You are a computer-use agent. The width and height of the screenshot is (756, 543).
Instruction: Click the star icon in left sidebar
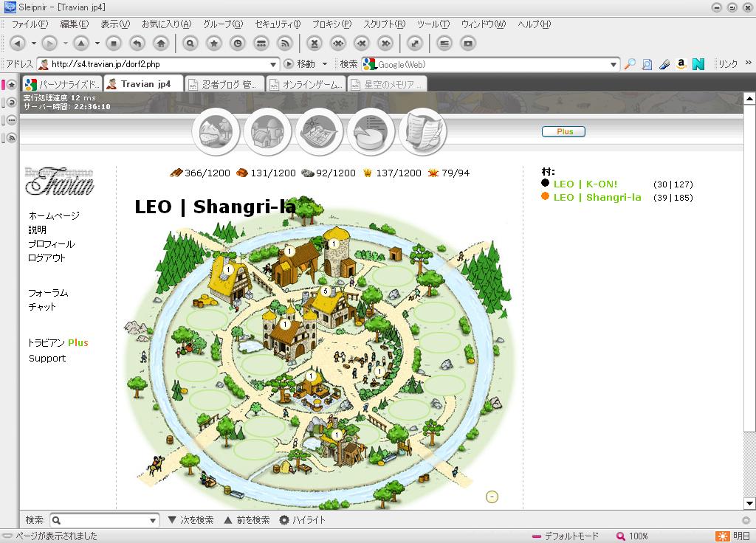(x=12, y=85)
